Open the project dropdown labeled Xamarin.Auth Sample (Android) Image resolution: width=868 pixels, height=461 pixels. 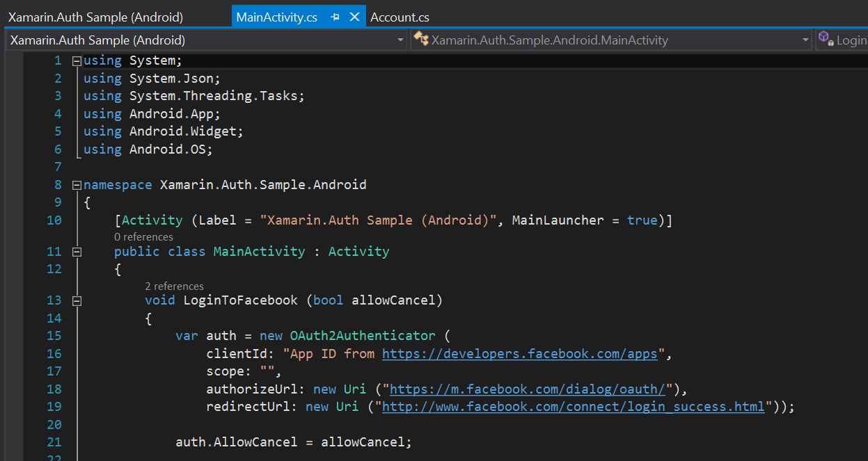tap(401, 40)
